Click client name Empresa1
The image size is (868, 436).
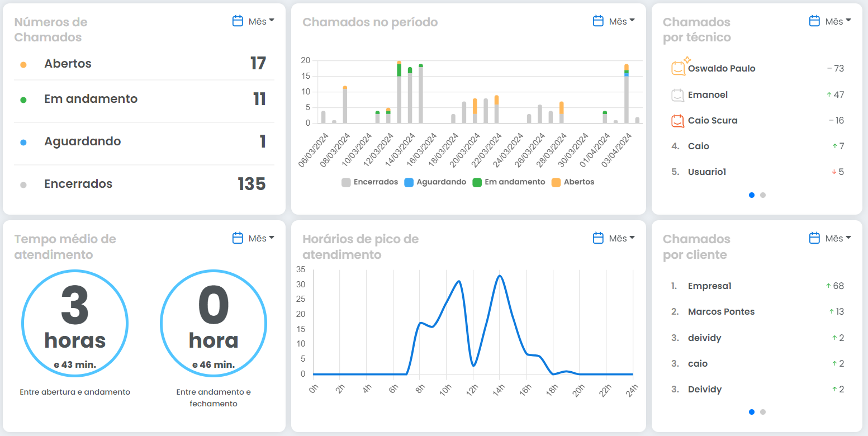[710, 286]
